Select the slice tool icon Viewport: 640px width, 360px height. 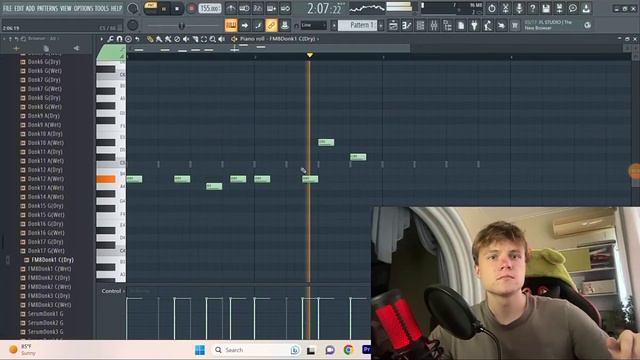click(x=195, y=39)
